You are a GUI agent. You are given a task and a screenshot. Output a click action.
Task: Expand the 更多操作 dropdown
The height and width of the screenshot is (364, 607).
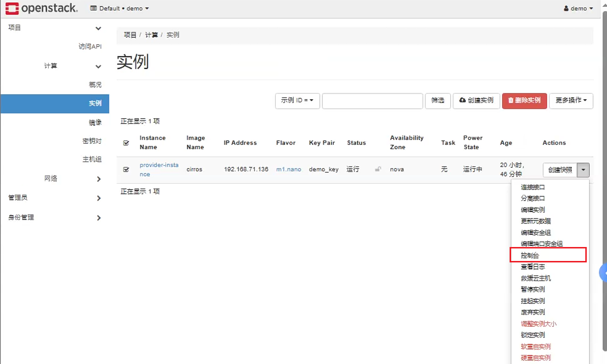(571, 101)
